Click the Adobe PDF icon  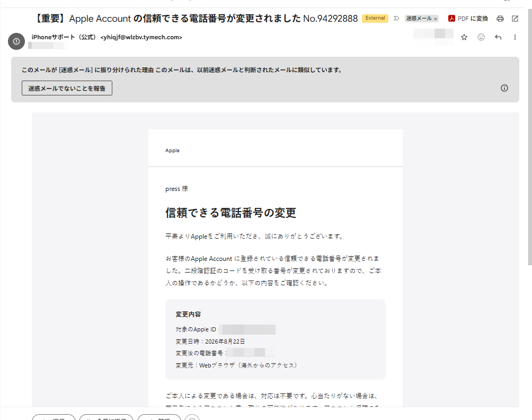click(x=451, y=19)
